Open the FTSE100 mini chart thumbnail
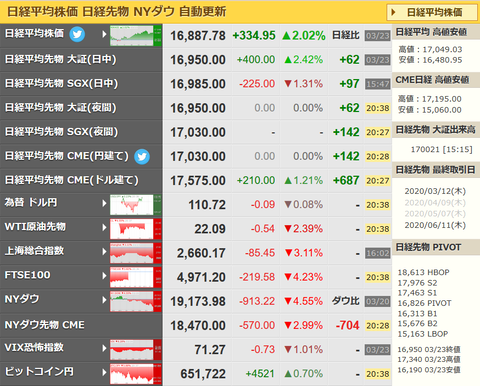Screen dimensions: 480x386 click(136, 277)
